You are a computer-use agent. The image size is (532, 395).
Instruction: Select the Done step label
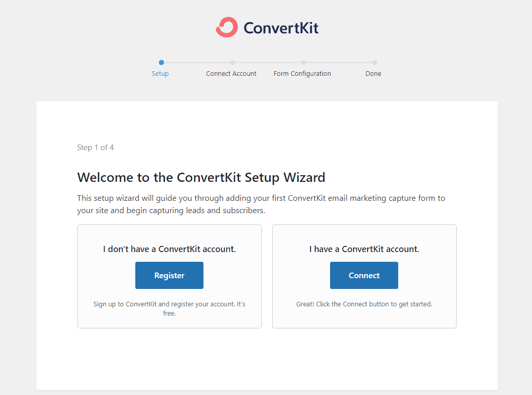point(373,74)
